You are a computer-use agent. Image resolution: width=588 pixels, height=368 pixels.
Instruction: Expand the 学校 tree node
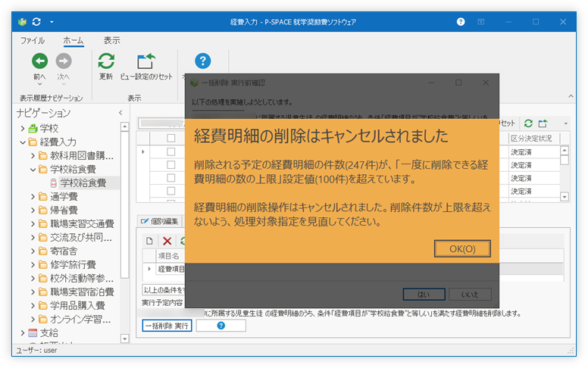click(x=23, y=129)
